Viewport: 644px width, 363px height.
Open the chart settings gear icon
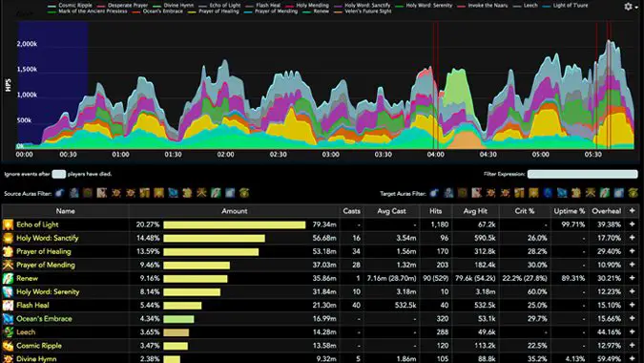point(628,7)
